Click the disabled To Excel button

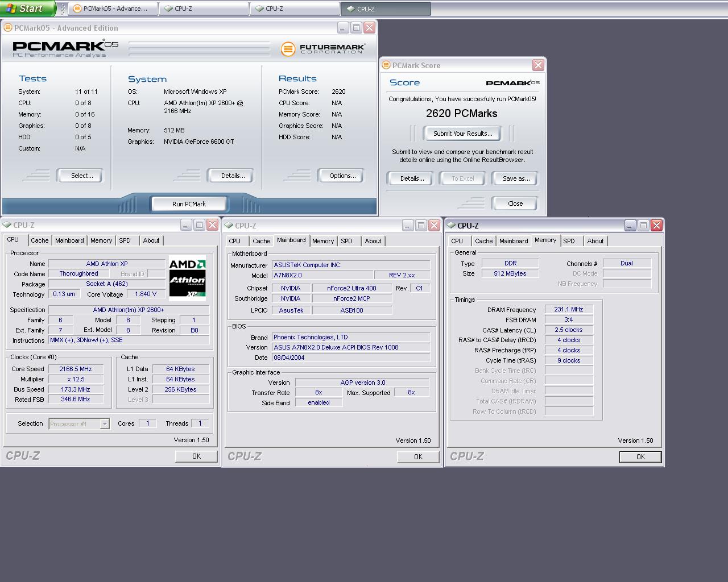463,178
